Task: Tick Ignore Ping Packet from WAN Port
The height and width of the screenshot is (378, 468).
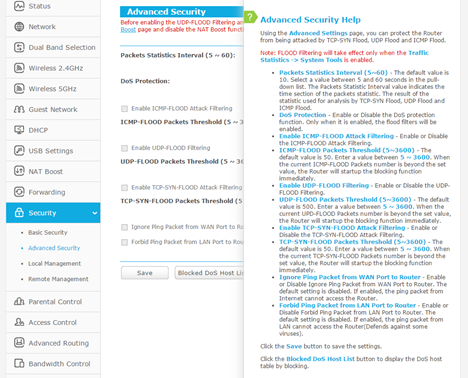Action: coord(124,227)
